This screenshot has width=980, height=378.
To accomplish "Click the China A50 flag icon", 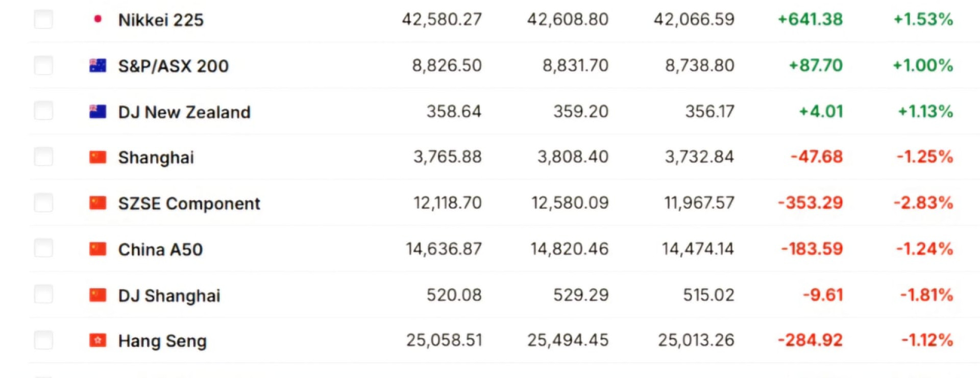I will pos(97,249).
